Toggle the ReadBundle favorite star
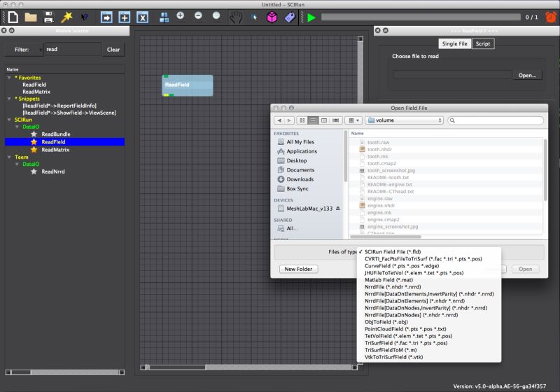 coord(34,134)
